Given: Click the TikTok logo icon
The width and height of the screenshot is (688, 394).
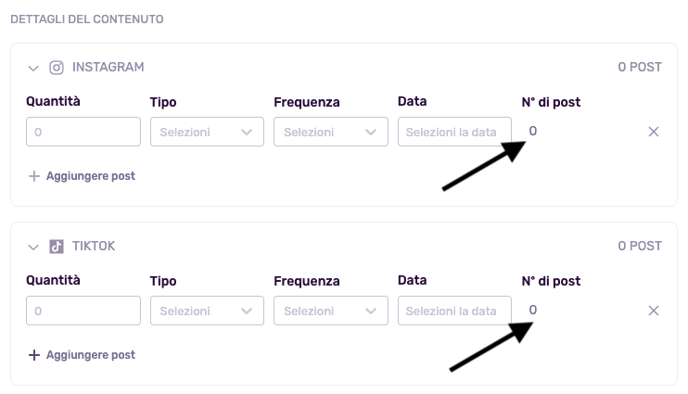Looking at the screenshot, I should coord(56,247).
